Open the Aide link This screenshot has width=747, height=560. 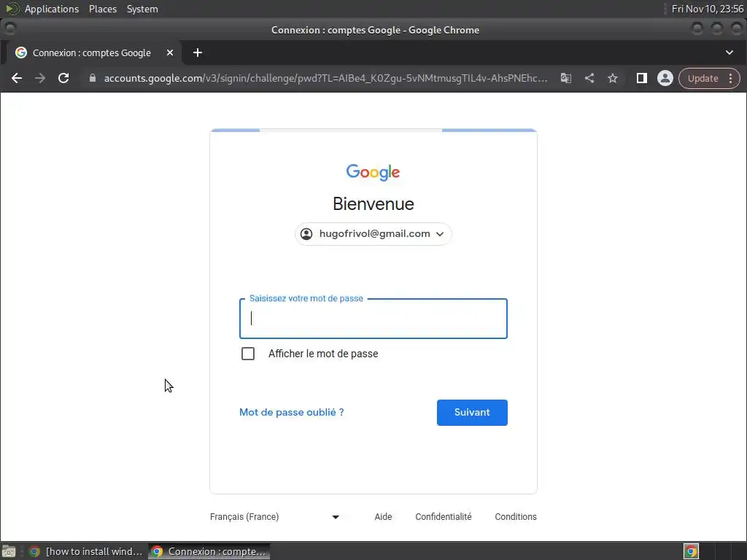tap(383, 517)
